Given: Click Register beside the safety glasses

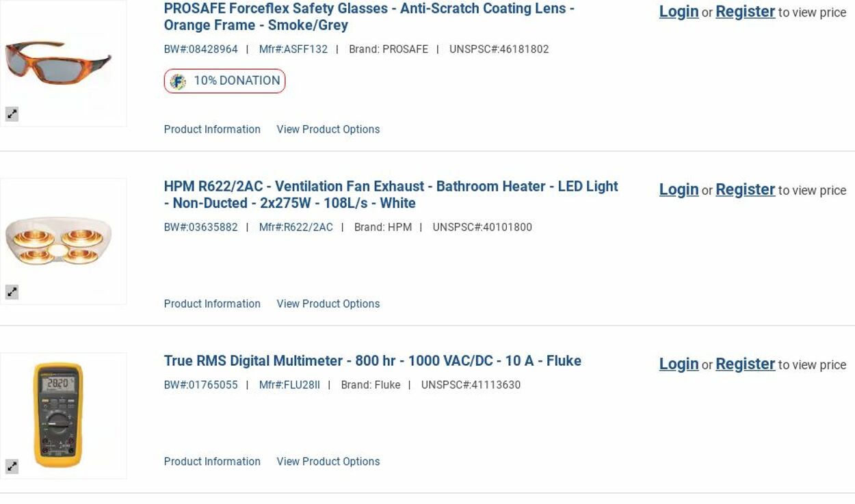Looking at the screenshot, I should coord(745,12).
